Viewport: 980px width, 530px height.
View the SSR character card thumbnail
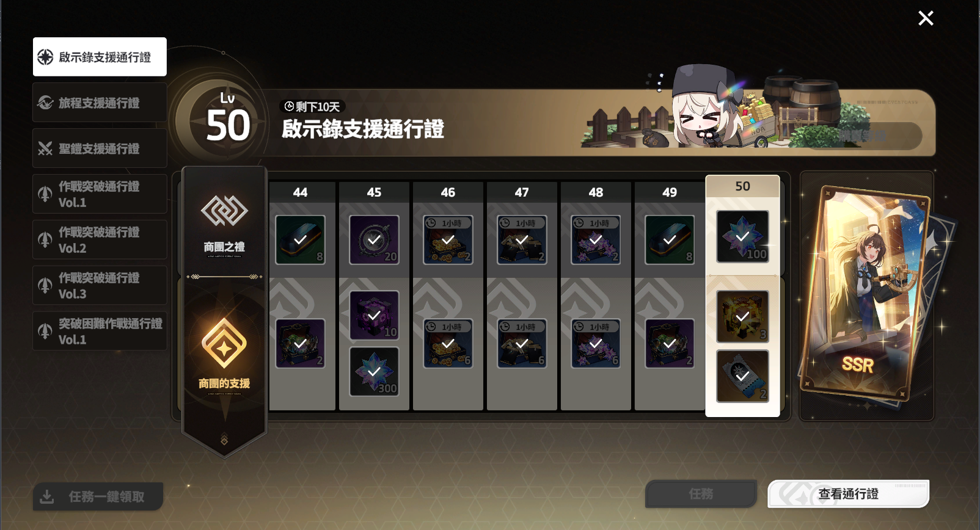pos(867,295)
